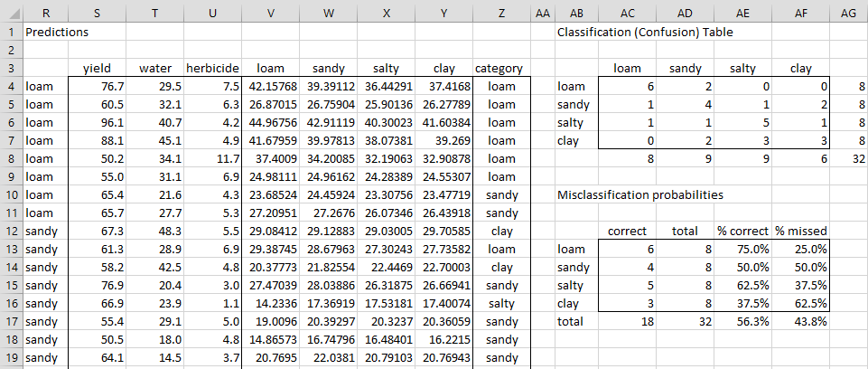
Task: Click the cell containing 22.0381
Action: 328,358
